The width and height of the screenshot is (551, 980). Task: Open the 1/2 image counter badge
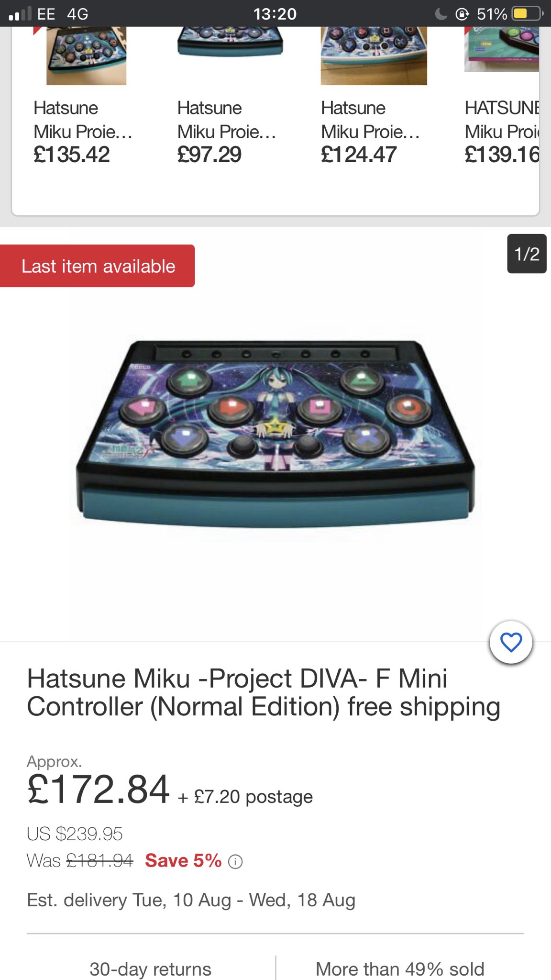point(527,254)
